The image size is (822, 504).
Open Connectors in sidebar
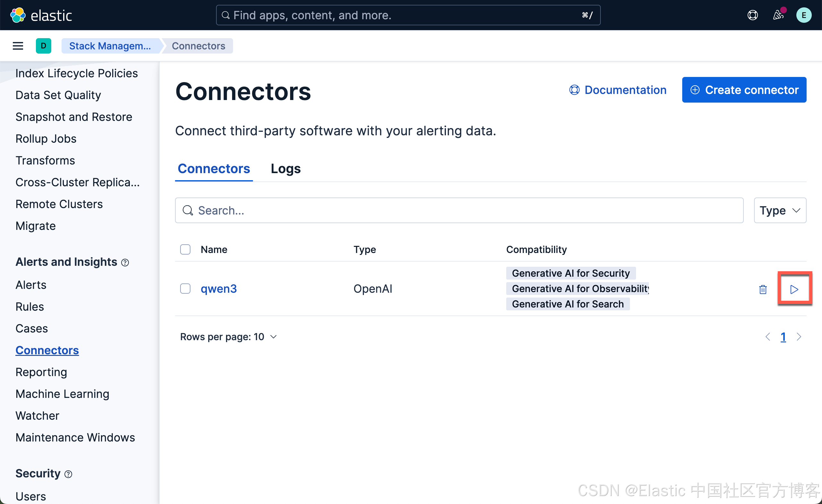click(x=47, y=350)
